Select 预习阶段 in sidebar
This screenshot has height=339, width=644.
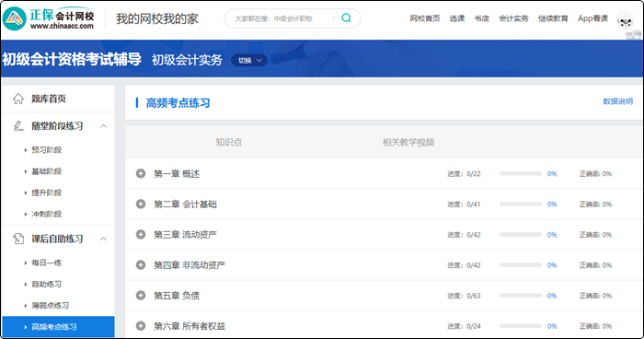46,150
